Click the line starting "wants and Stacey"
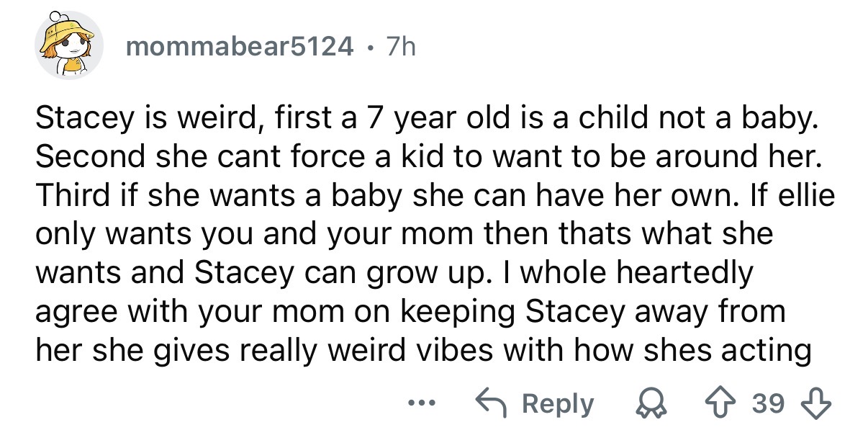This screenshot has height=430, width=868. pyautogui.click(x=394, y=274)
